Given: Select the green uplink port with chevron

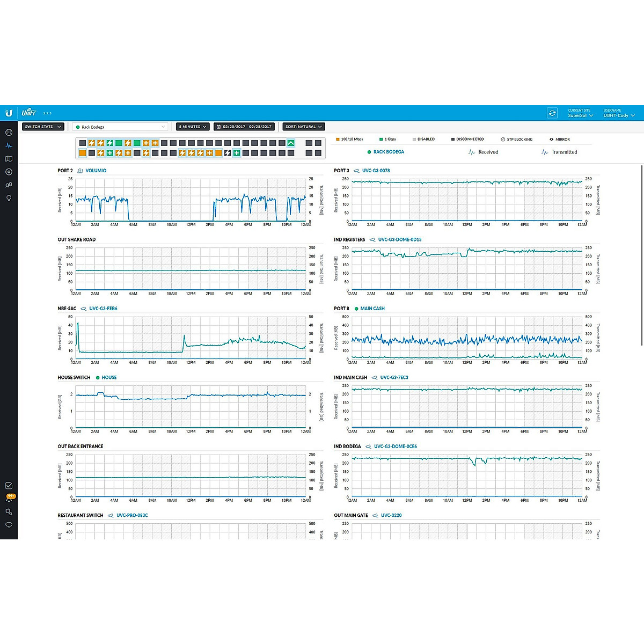Looking at the screenshot, I should (x=291, y=143).
